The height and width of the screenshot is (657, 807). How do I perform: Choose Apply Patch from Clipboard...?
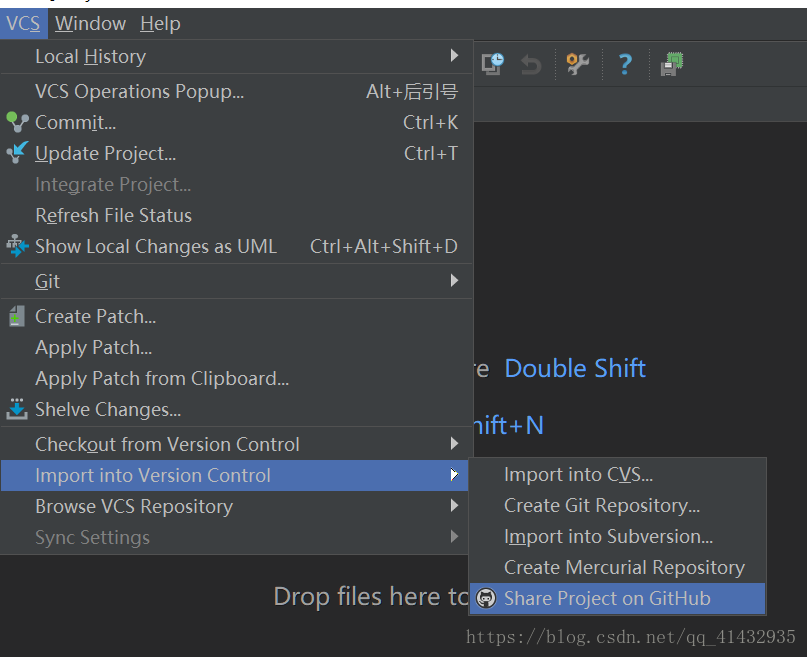point(236,378)
